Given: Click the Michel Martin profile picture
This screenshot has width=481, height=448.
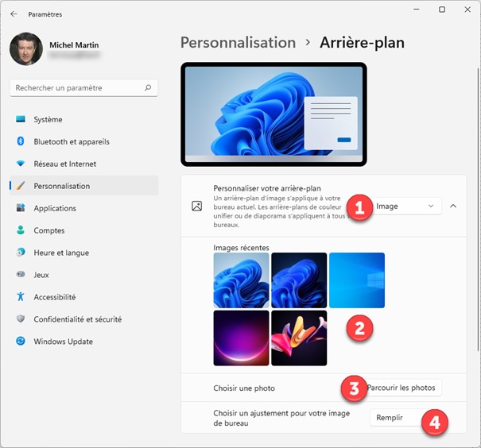Looking at the screenshot, I should (x=26, y=49).
